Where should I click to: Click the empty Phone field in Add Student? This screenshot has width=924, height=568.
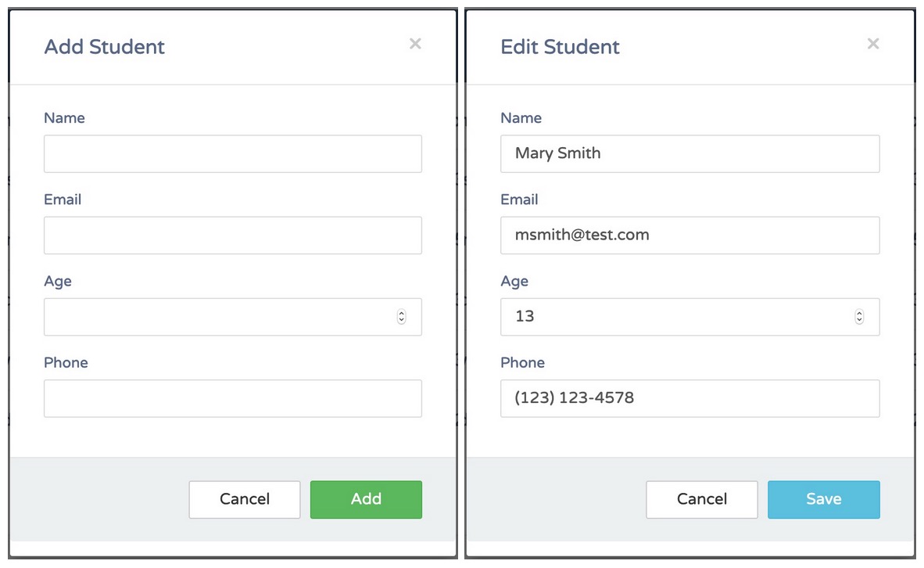click(232, 398)
